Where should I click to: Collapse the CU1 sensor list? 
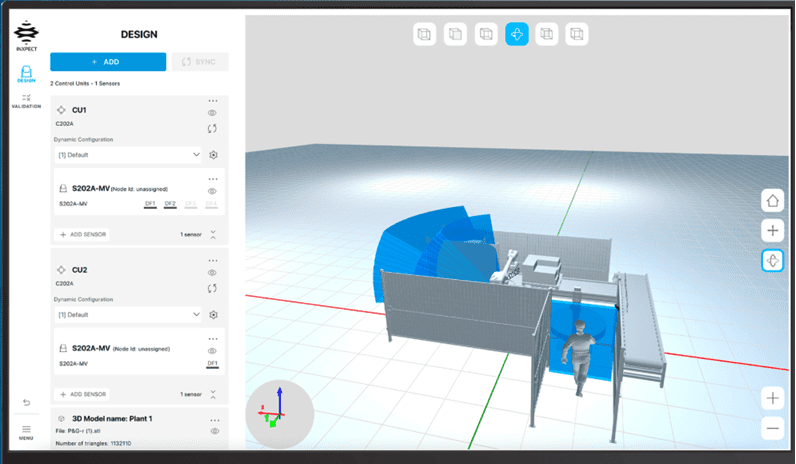(213, 235)
